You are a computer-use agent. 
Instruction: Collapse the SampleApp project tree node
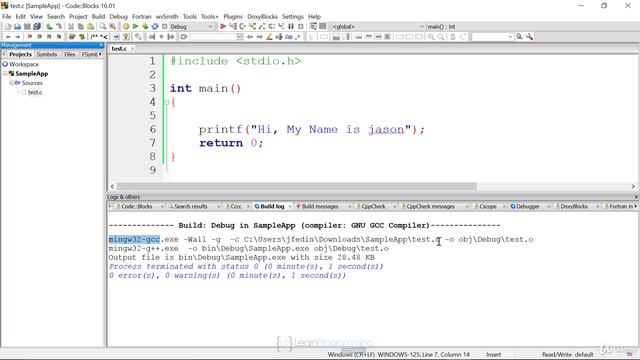[x=5, y=73]
